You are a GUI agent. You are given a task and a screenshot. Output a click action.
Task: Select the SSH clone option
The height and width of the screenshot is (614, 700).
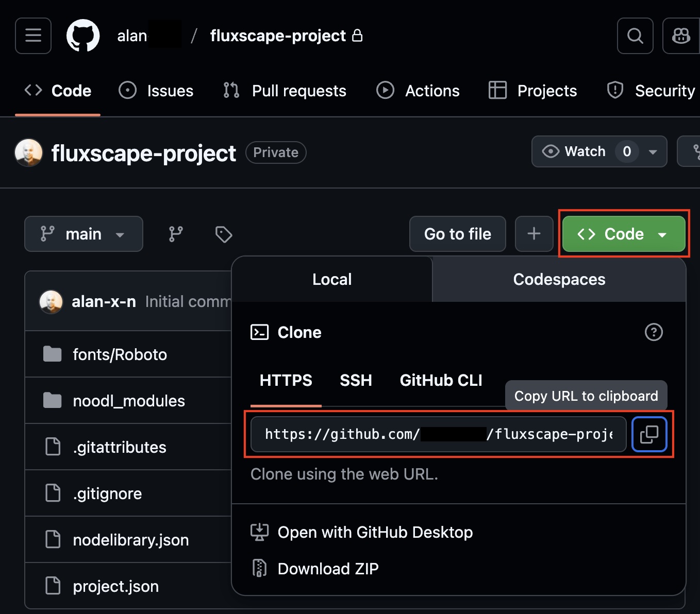(x=356, y=380)
